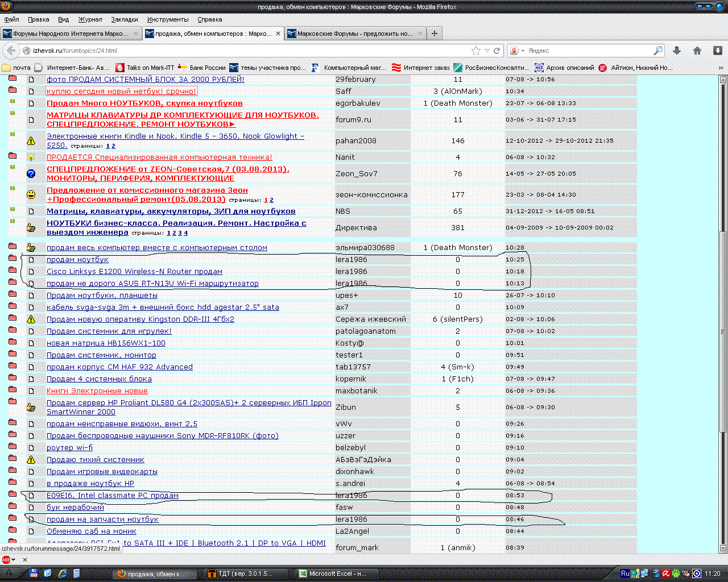Click the red folder icon of 'роутер wi-fi' row

(x=13, y=446)
